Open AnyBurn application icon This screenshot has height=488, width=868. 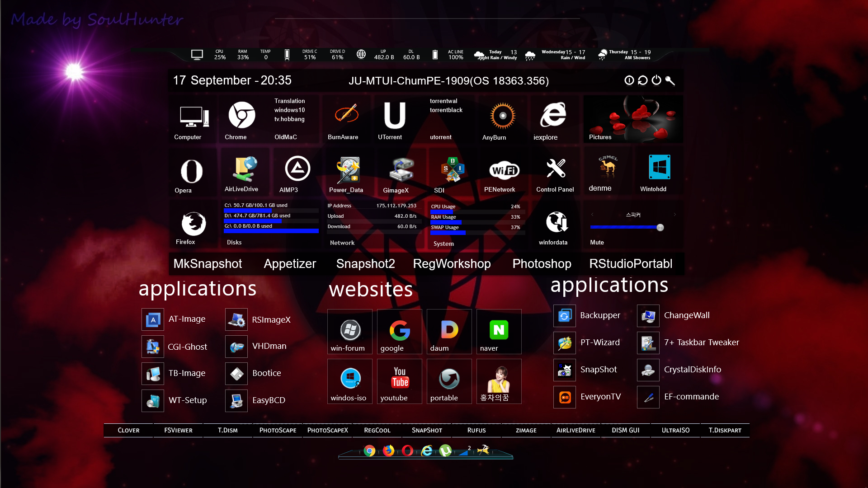coord(502,116)
